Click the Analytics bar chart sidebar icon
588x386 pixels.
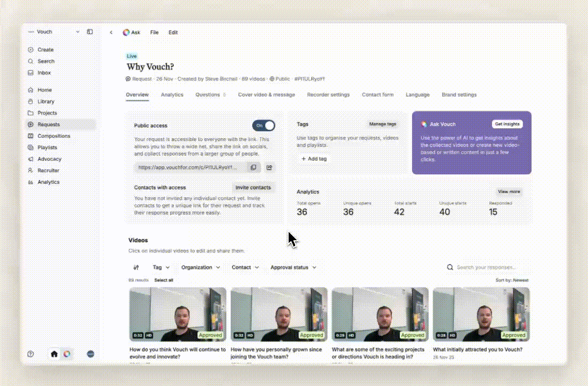coord(31,182)
